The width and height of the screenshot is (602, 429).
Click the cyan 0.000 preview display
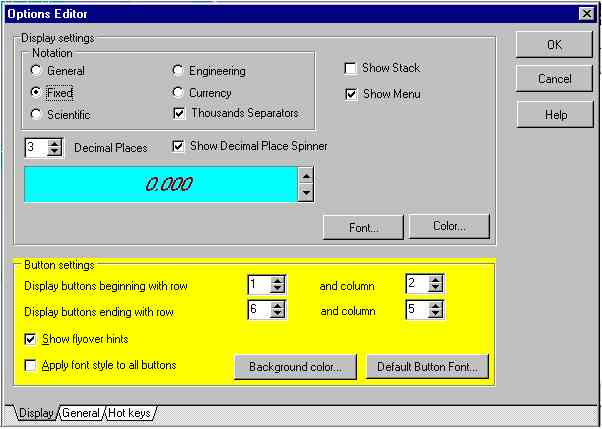[x=161, y=184]
